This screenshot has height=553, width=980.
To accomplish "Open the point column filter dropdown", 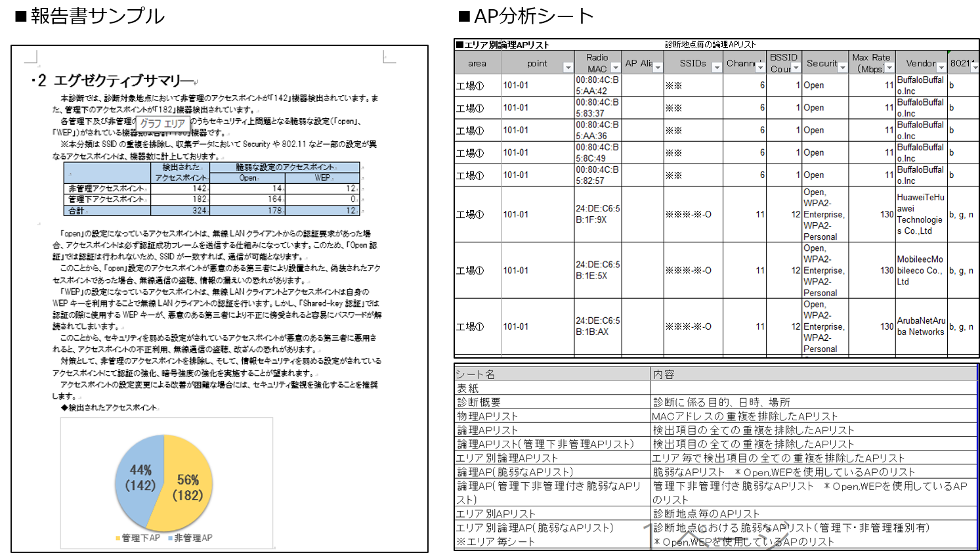I will click(568, 68).
